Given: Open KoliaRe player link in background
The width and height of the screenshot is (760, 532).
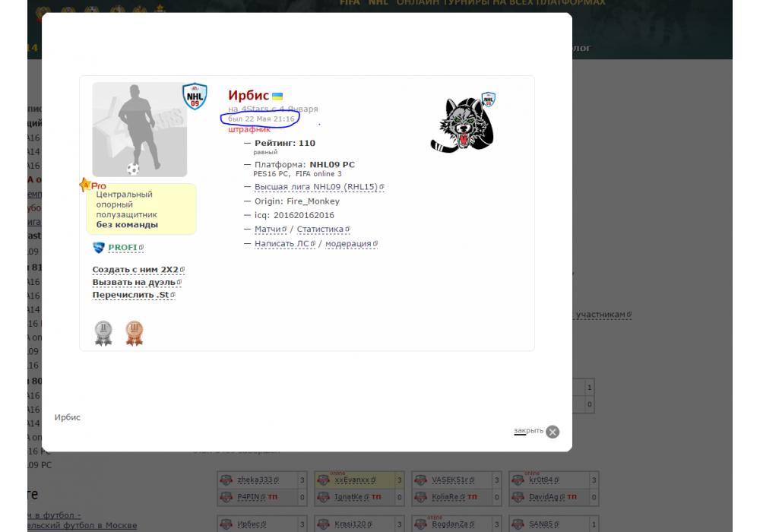Looking at the screenshot, I should pyautogui.click(x=445, y=496).
